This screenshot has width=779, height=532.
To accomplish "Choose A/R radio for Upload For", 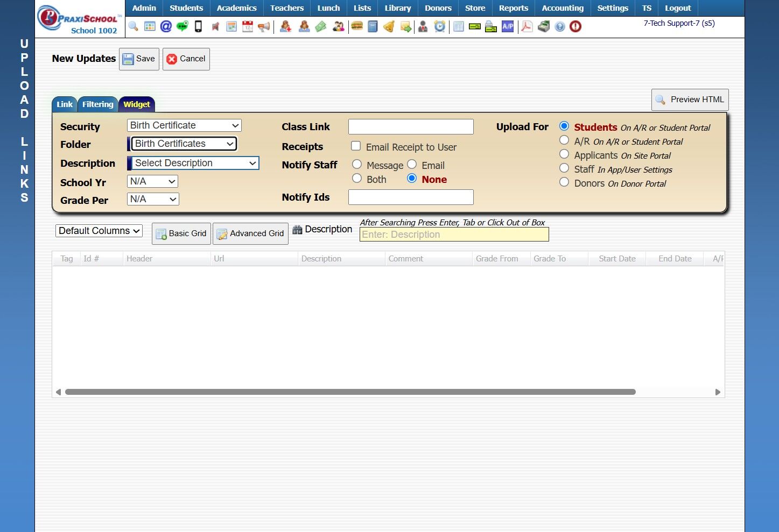I will pyautogui.click(x=564, y=140).
